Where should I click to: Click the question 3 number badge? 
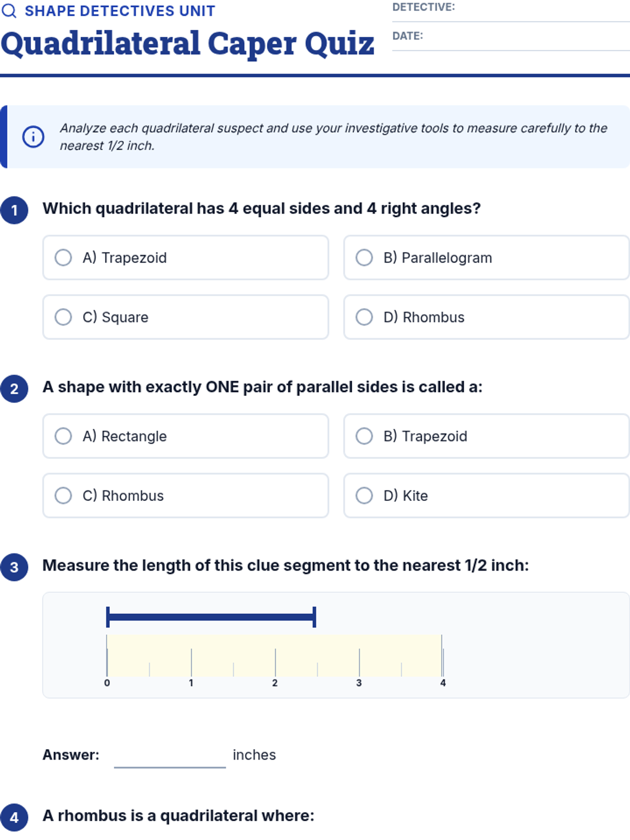pyautogui.click(x=14, y=567)
